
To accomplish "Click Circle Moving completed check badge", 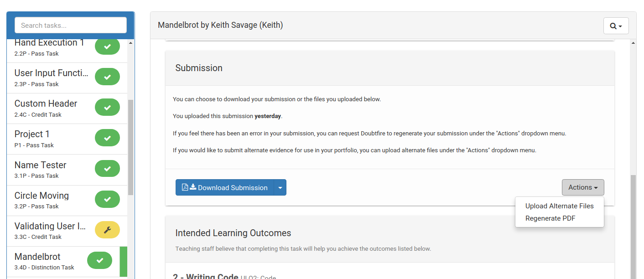I will (107, 199).
